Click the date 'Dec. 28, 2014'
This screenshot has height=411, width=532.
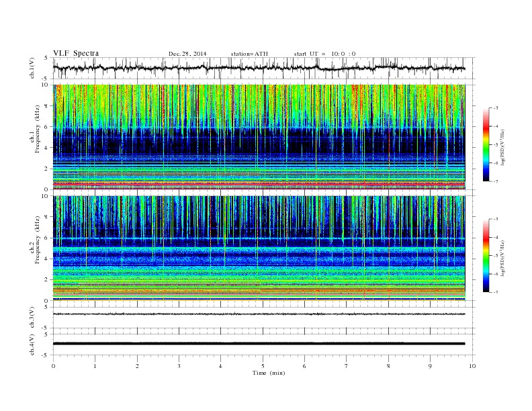coord(187,54)
